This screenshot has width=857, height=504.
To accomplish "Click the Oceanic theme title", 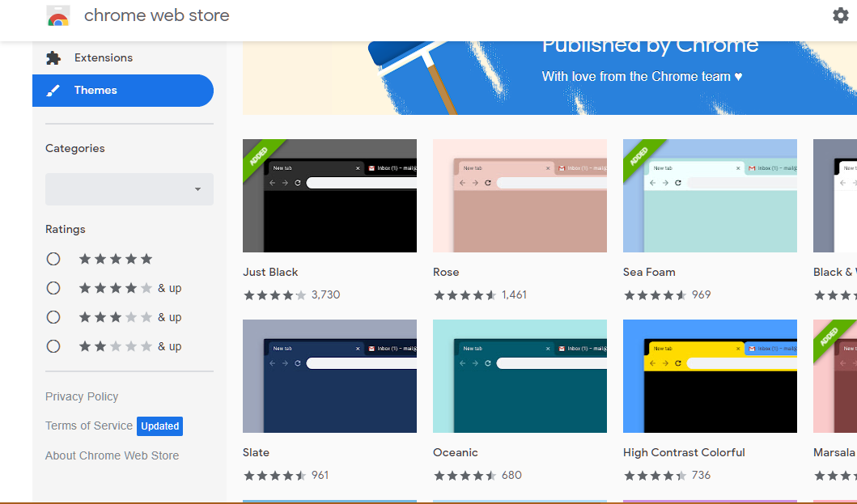I will tap(456, 452).
